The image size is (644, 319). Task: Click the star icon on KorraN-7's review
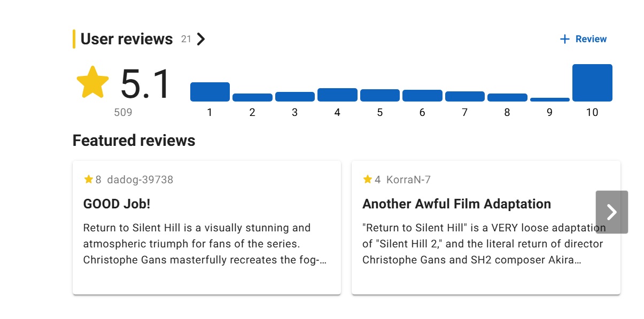[368, 180]
